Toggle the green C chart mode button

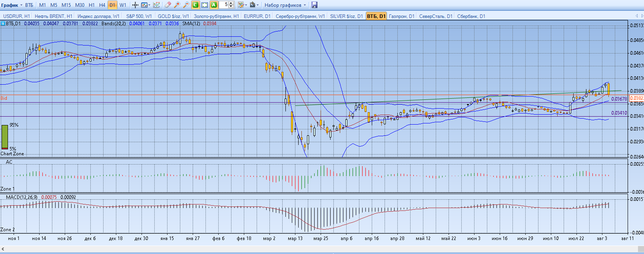(x=195, y=5)
